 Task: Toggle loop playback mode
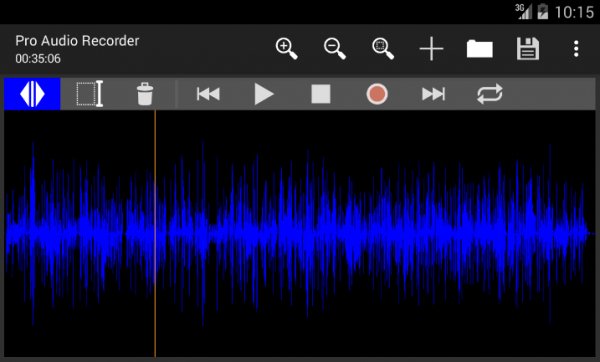490,94
